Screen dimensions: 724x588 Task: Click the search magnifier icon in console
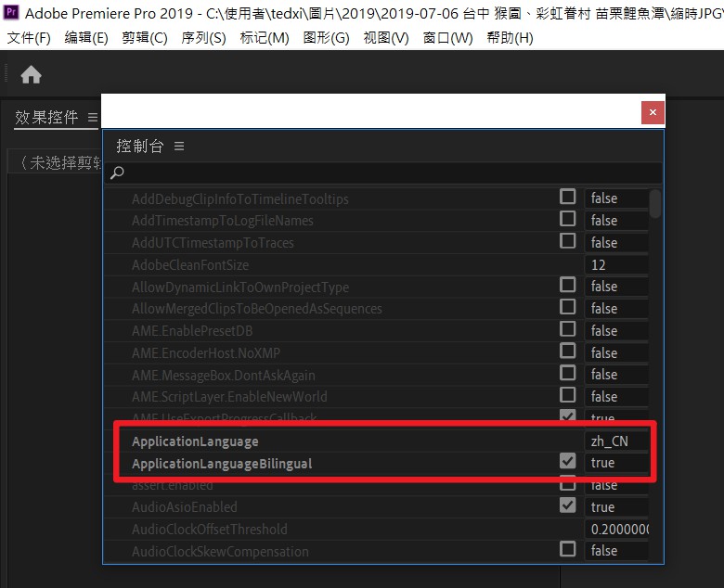coord(117,173)
